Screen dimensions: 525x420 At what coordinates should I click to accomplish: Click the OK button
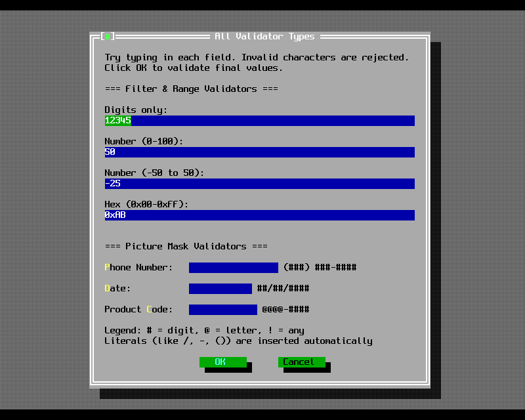[223, 362]
